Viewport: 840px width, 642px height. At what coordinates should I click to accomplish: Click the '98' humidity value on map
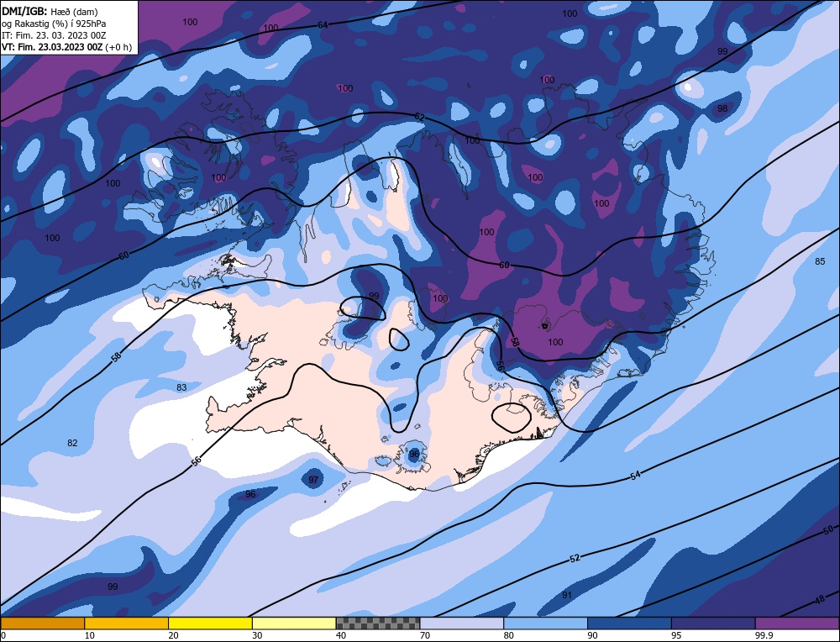[722, 108]
